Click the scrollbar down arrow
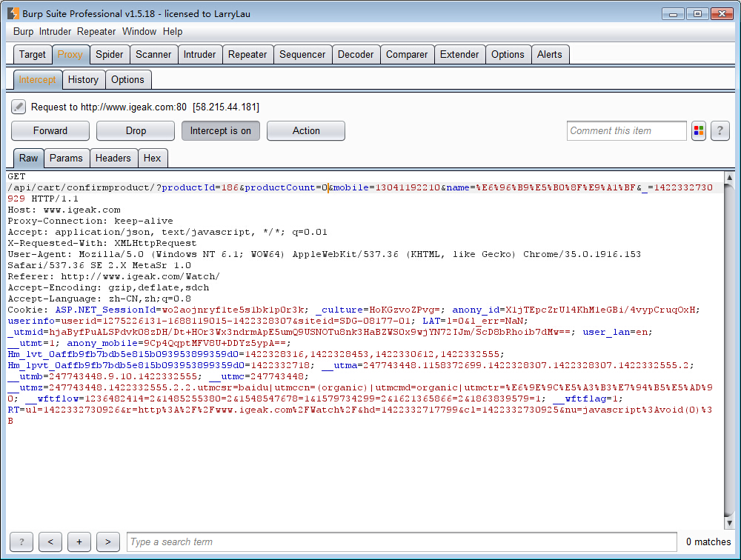 coord(729,523)
